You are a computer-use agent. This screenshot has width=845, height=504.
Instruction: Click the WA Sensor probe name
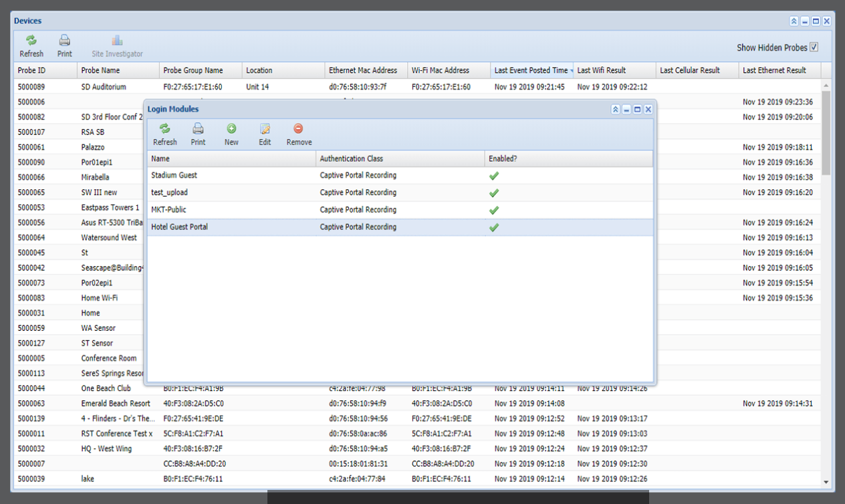(98, 328)
